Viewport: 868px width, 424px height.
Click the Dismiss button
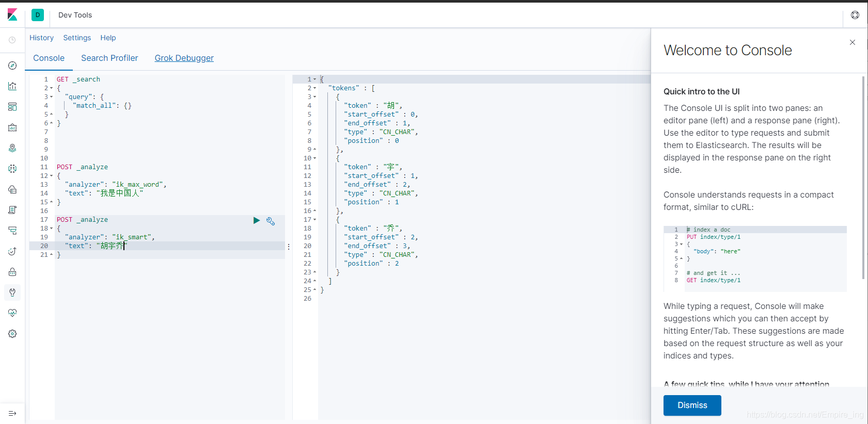[692, 405]
